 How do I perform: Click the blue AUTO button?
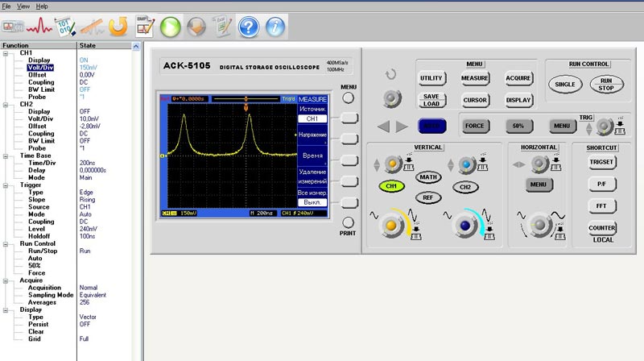(431, 126)
